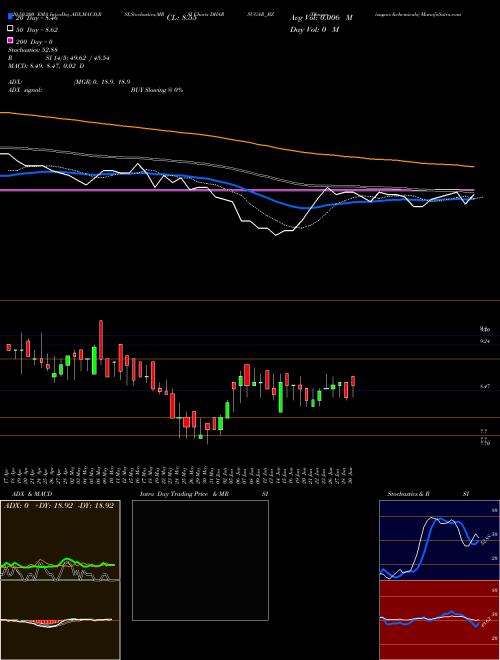This screenshot has height=660, width=500.
Task: Click the magenta 200 Day horizontal line
Action: (237, 190)
